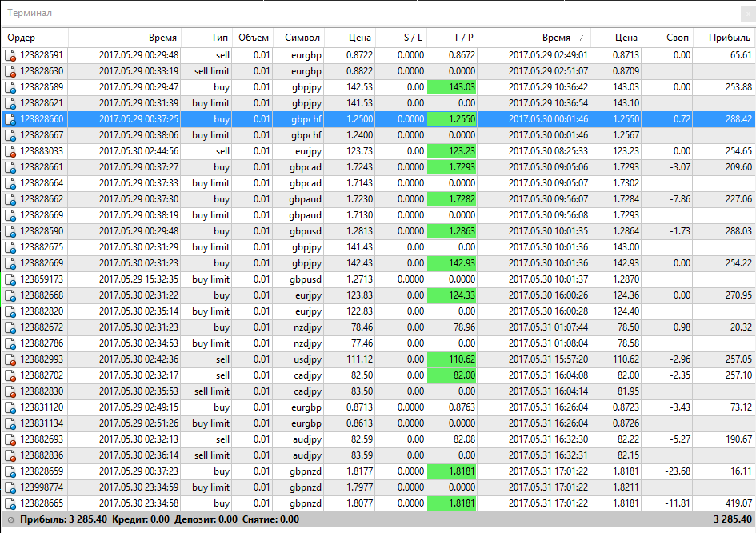
Task: Click the total profit 3 285.40 at right
Action: tap(732, 519)
